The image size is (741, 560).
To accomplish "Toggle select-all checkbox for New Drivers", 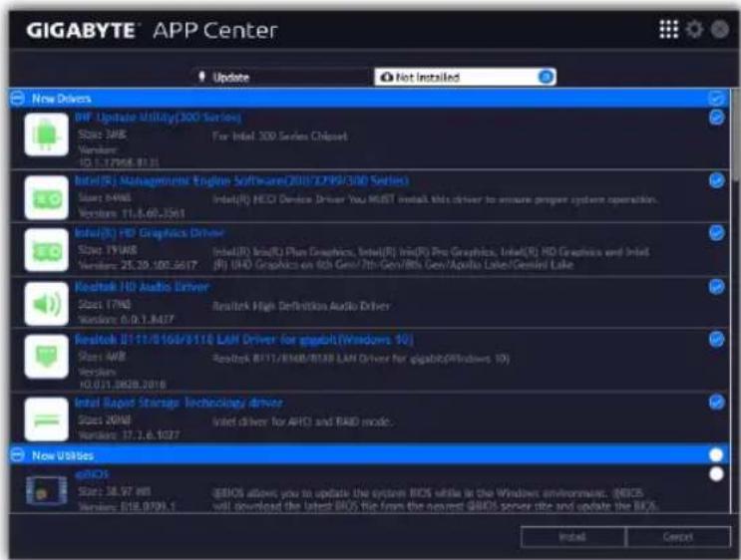I will (716, 99).
